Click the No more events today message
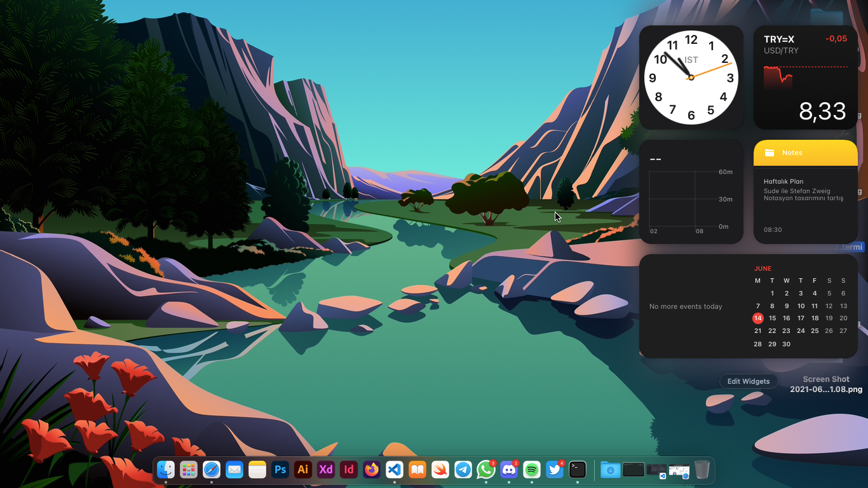This screenshot has height=488, width=868. click(x=686, y=306)
